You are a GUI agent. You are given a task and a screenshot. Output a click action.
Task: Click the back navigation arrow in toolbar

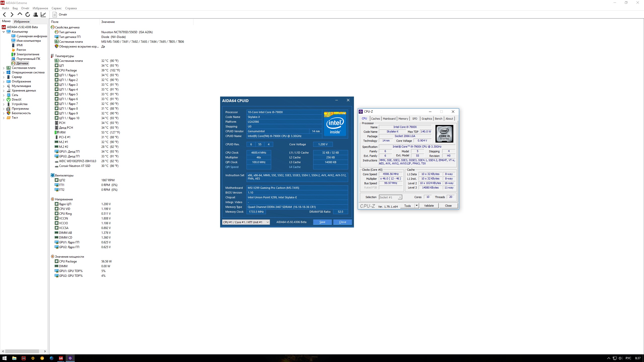(x=4, y=15)
